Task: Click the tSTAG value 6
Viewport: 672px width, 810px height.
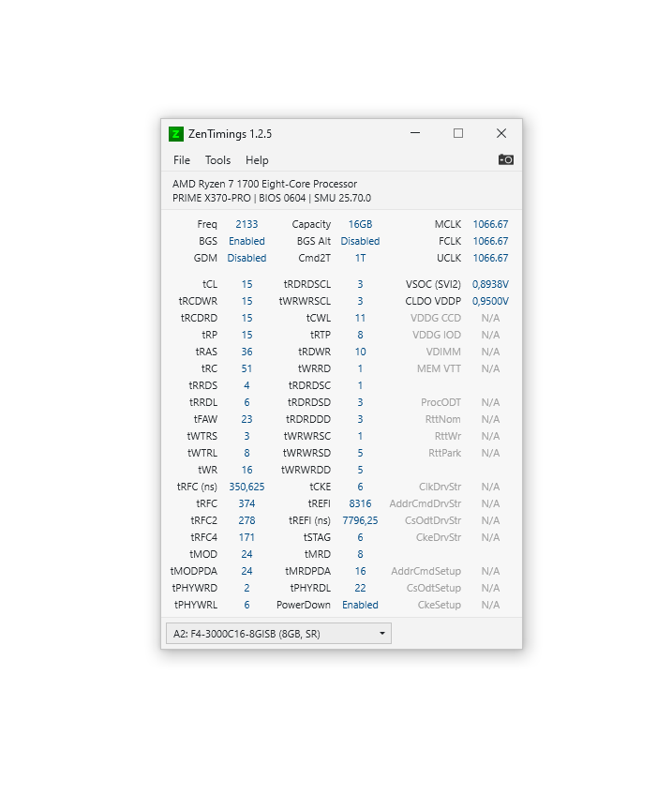Action: click(x=360, y=537)
